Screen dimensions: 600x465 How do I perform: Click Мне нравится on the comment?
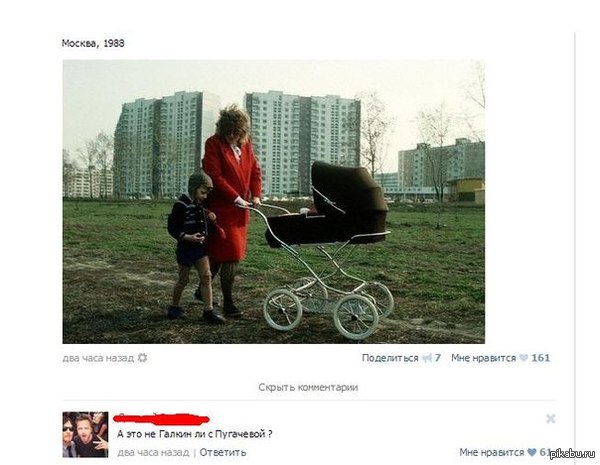(492, 452)
